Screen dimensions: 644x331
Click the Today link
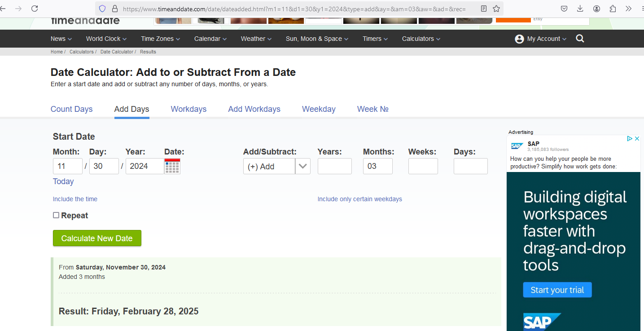pyautogui.click(x=63, y=181)
